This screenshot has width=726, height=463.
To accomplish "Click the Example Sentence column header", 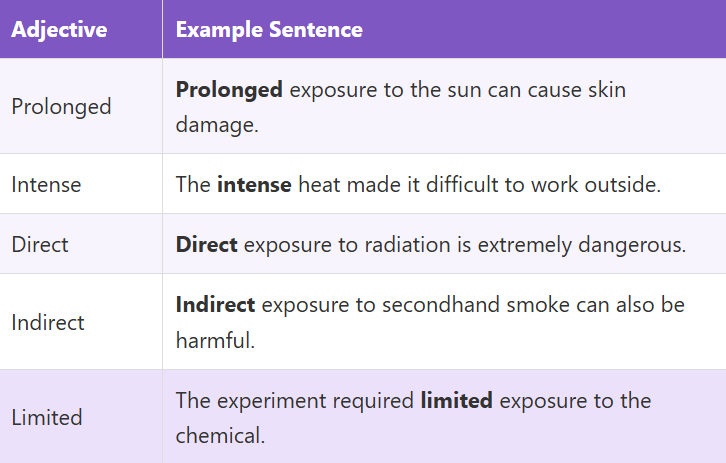I will tap(269, 29).
